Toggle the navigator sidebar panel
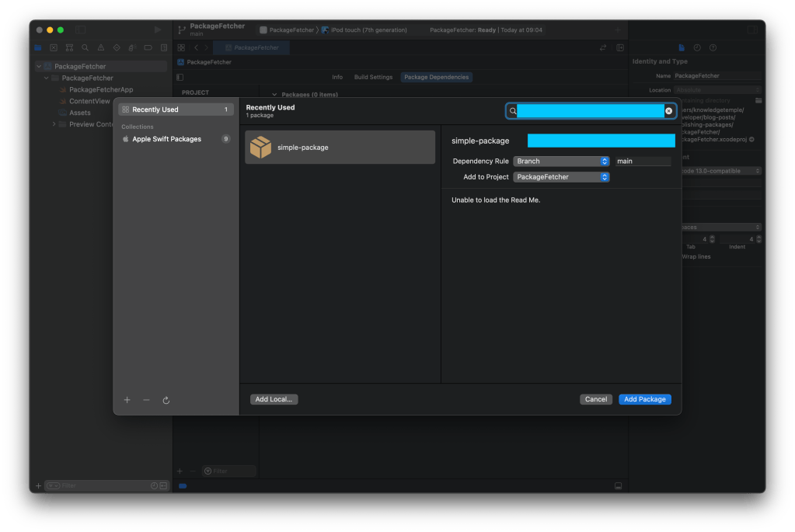 tap(81, 30)
